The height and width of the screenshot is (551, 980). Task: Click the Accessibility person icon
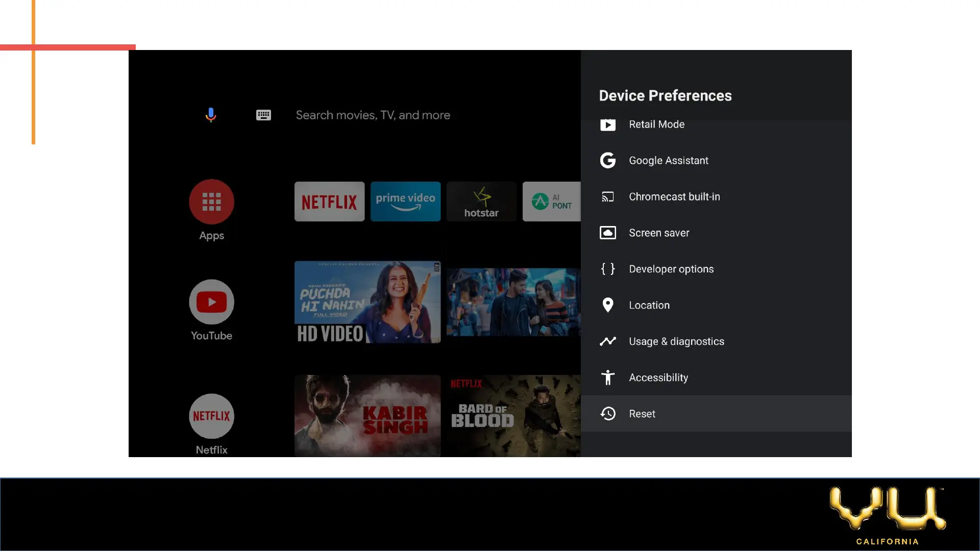tap(607, 378)
